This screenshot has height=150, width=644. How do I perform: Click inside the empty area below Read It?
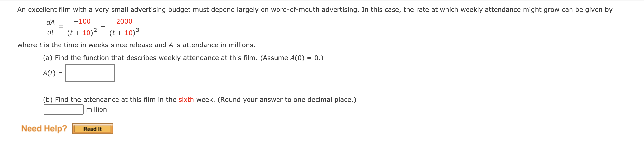click(200, 140)
